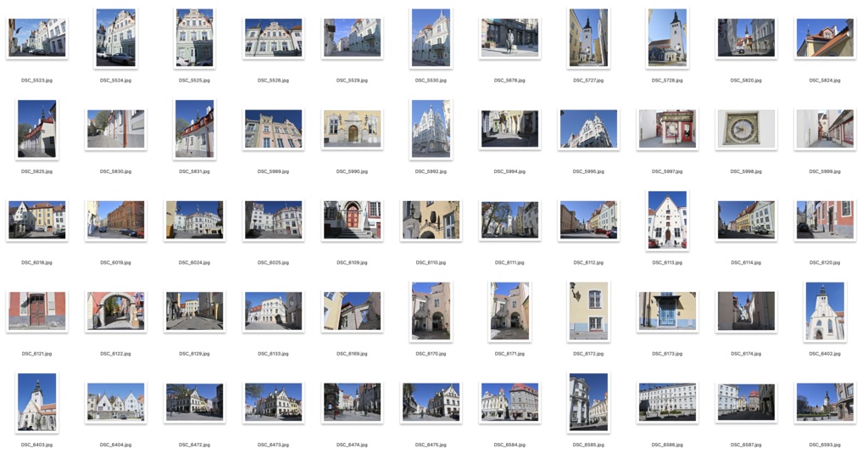Click the file name DSC_6129.jpg

pyautogui.click(x=194, y=354)
